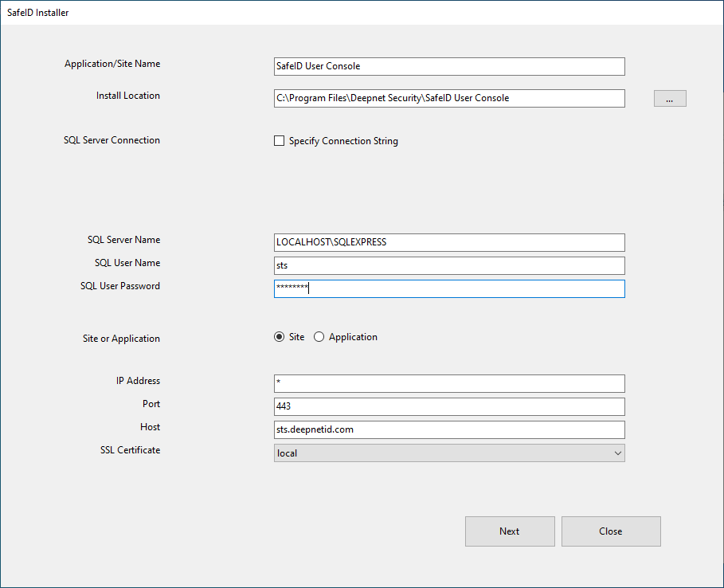Viewport: 724px width, 588px height.
Task: Enable the Specify Connection String checkbox
Action: click(279, 141)
